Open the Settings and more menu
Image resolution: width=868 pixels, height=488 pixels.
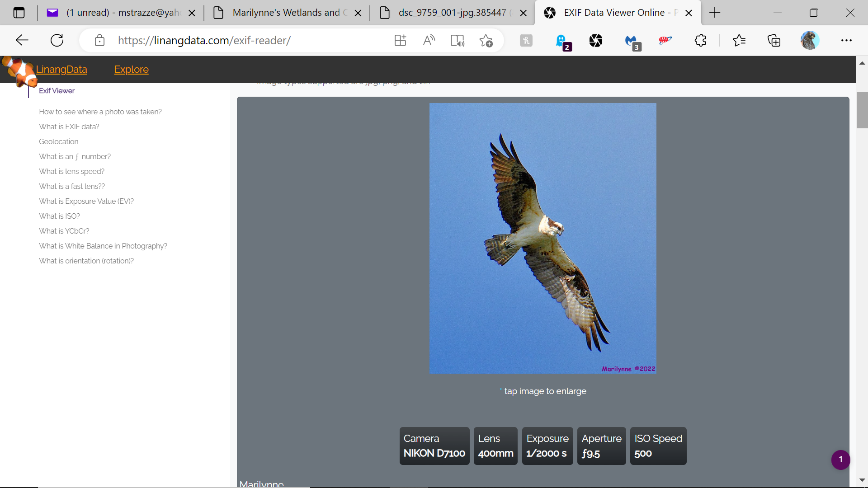[846, 41]
